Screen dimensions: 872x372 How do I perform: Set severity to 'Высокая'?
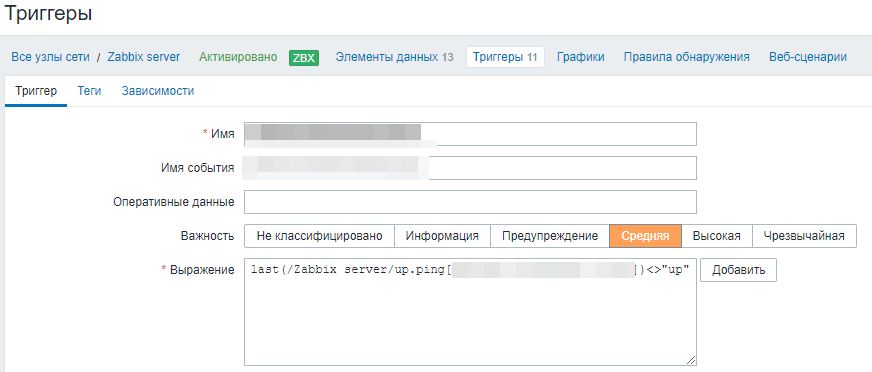(x=717, y=236)
